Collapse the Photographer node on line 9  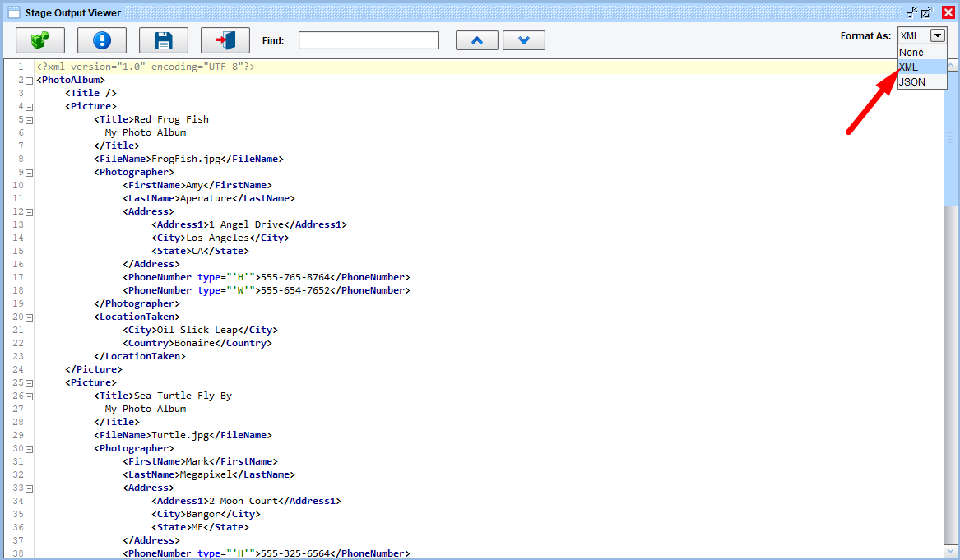tap(29, 174)
